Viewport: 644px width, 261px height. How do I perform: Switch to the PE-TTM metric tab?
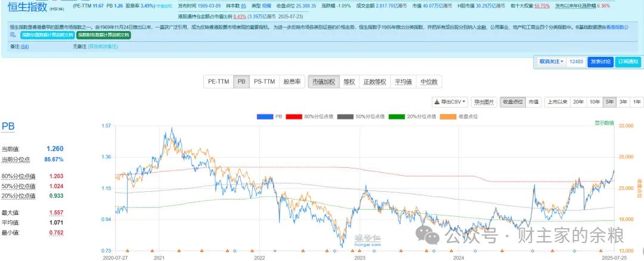pyautogui.click(x=218, y=81)
